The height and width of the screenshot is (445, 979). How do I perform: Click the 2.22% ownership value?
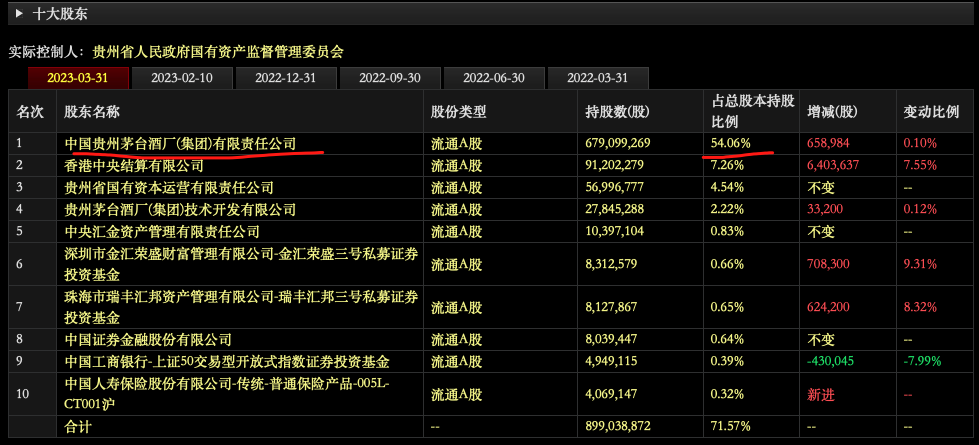(x=727, y=209)
